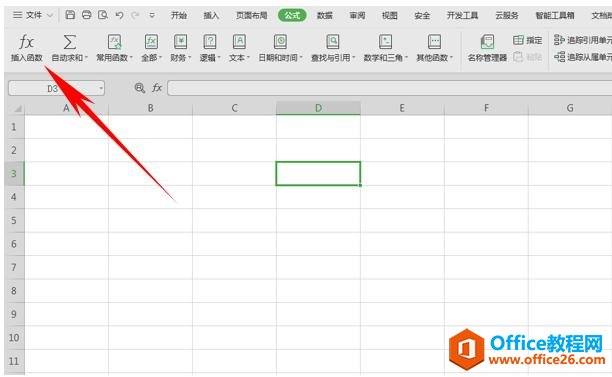Expand the arrow next to 文件 menu
The image size is (612, 377).
click(x=50, y=16)
